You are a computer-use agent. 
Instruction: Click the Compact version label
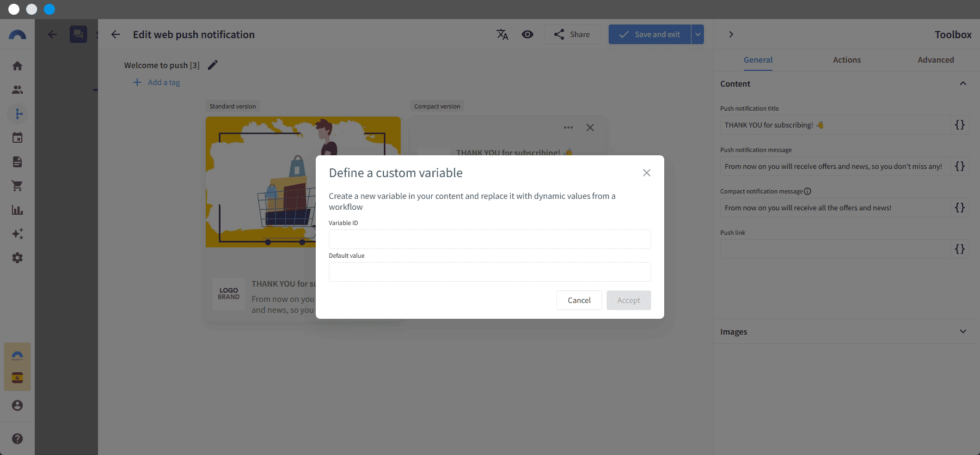coord(437,106)
